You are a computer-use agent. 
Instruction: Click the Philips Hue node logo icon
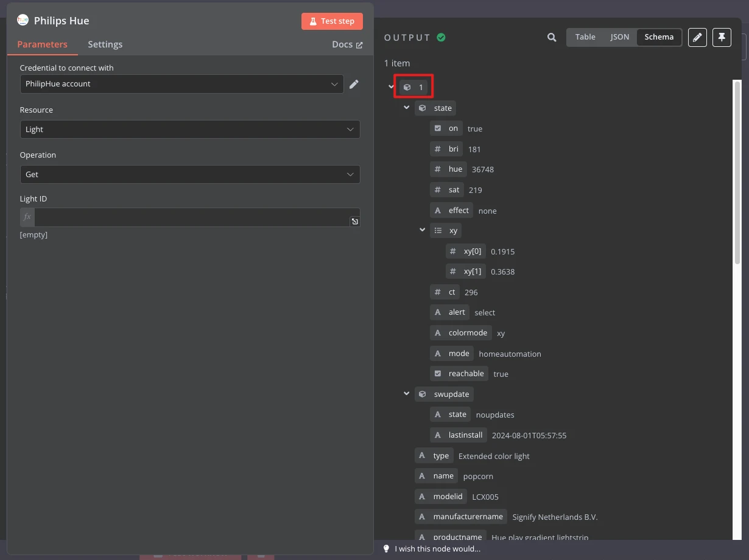pos(23,20)
